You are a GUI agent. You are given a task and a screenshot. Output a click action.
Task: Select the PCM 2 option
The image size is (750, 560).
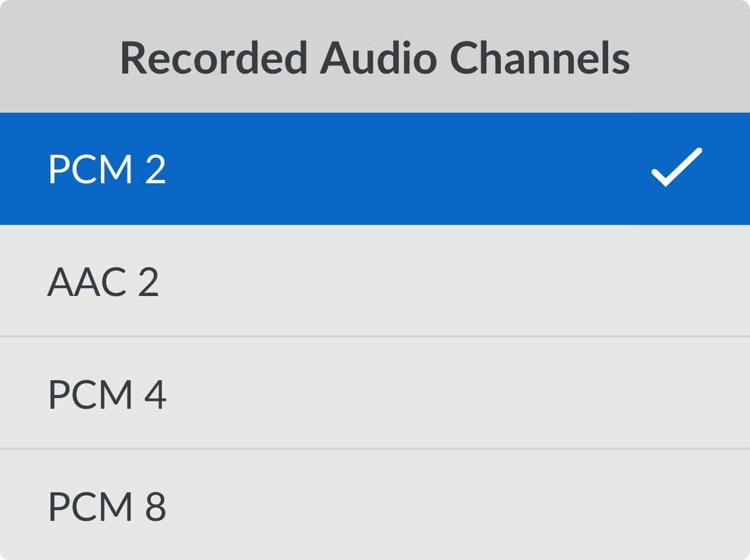(x=375, y=168)
